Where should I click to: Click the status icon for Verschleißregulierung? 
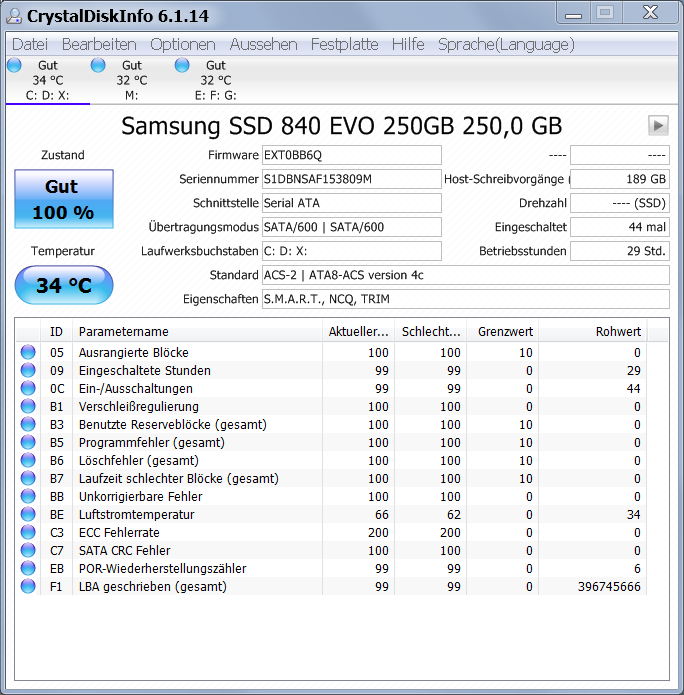[x=28, y=406]
